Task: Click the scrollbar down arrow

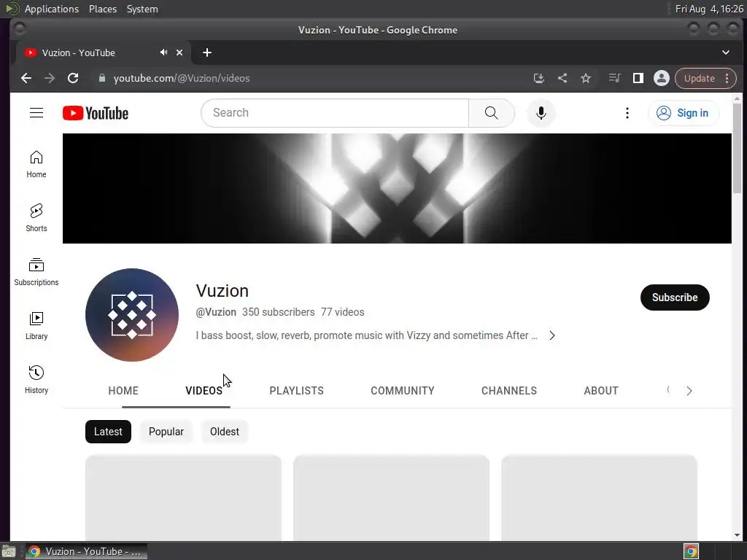Action: (737, 535)
